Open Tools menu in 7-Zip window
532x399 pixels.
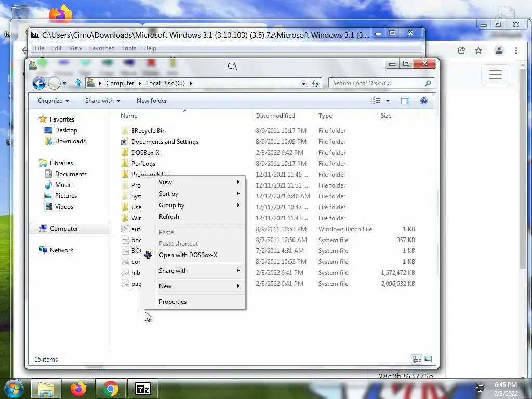click(129, 48)
